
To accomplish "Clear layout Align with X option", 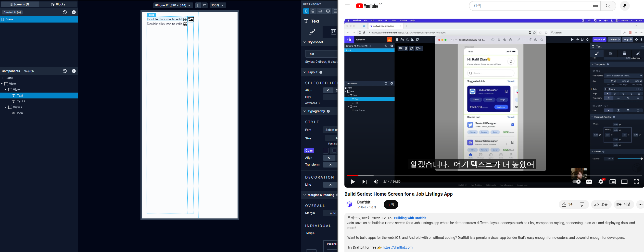I will 328,90.
